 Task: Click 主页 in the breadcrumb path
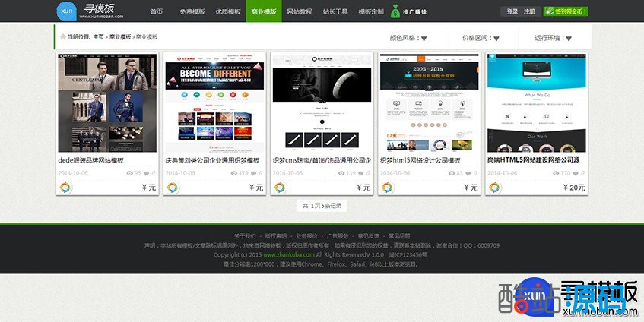(x=98, y=36)
